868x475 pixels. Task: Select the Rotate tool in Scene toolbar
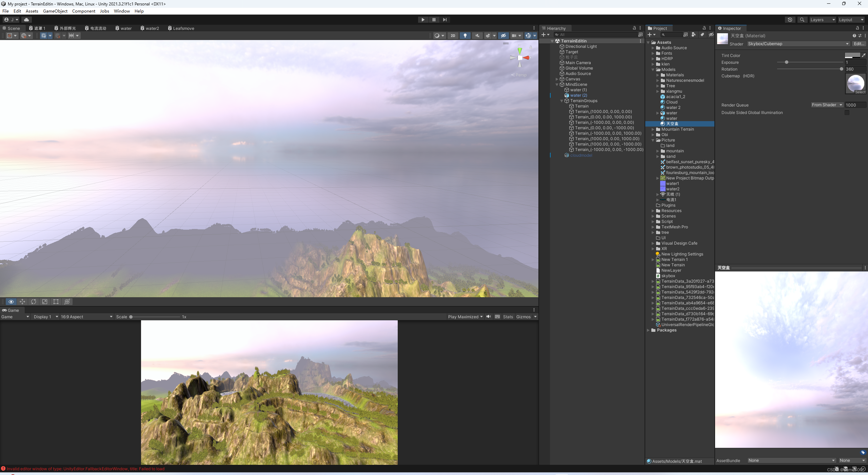34,302
